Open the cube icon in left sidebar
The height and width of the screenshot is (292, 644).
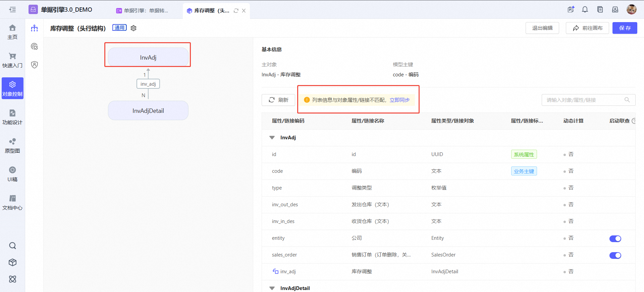tap(12, 262)
